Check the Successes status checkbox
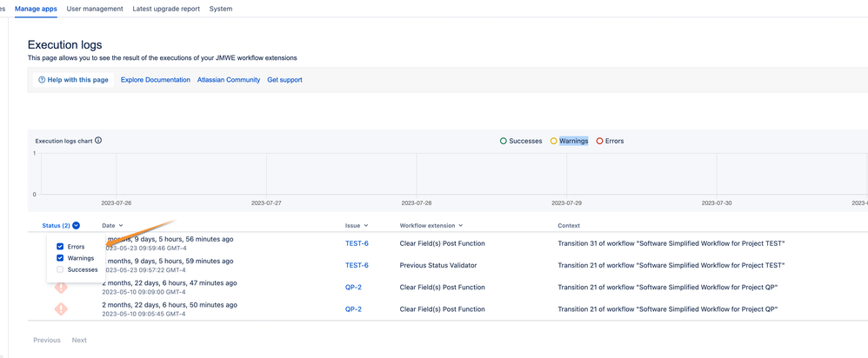 (x=60, y=269)
